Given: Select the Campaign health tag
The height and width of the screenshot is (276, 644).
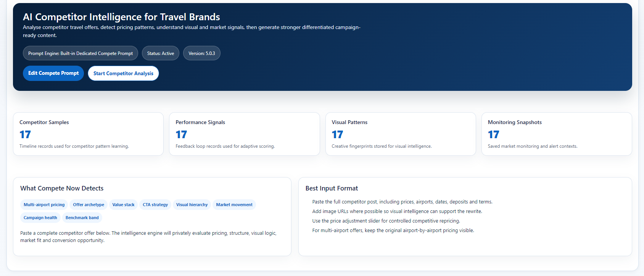Looking at the screenshot, I should [x=40, y=218].
